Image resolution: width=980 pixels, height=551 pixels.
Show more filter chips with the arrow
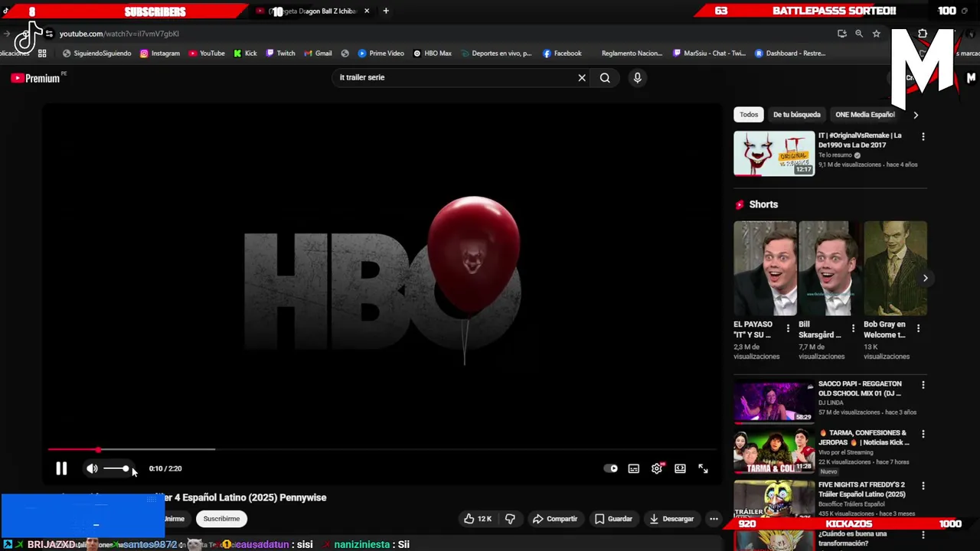point(916,115)
